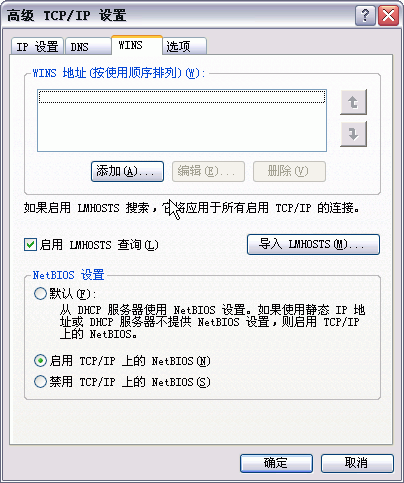Click the 添加 button
The height and width of the screenshot is (483, 404).
pos(127,171)
